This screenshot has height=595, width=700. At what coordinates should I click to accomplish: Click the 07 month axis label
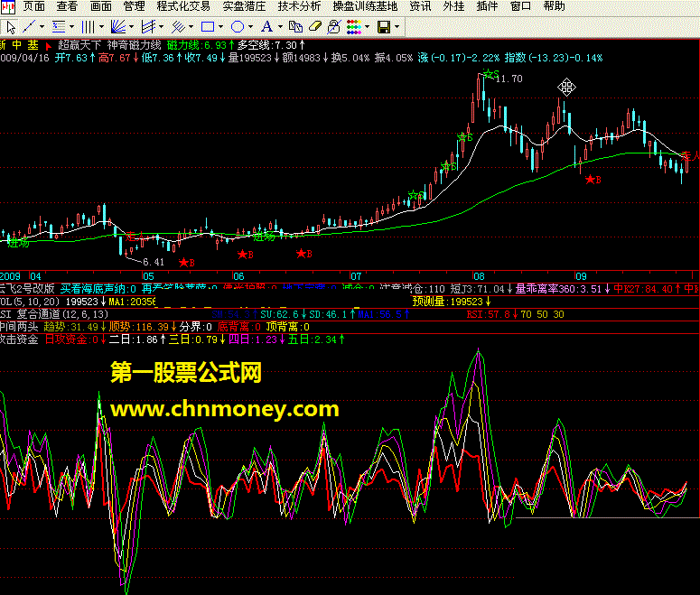355,276
